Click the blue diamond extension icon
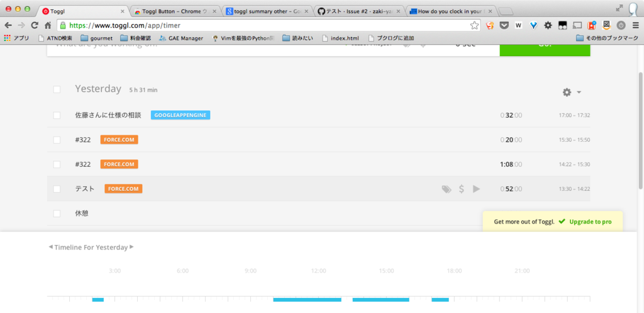Image resolution: width=644 pixels, height=313 pixels. [533, 25]
